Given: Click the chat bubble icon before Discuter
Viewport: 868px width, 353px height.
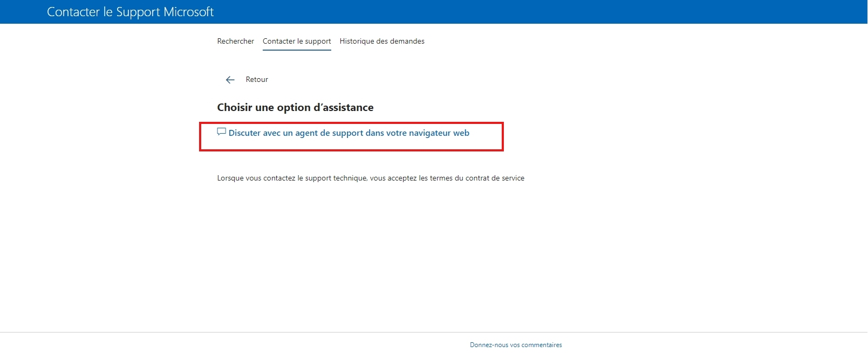Looking at the screenshot, I should coord(221,132).
